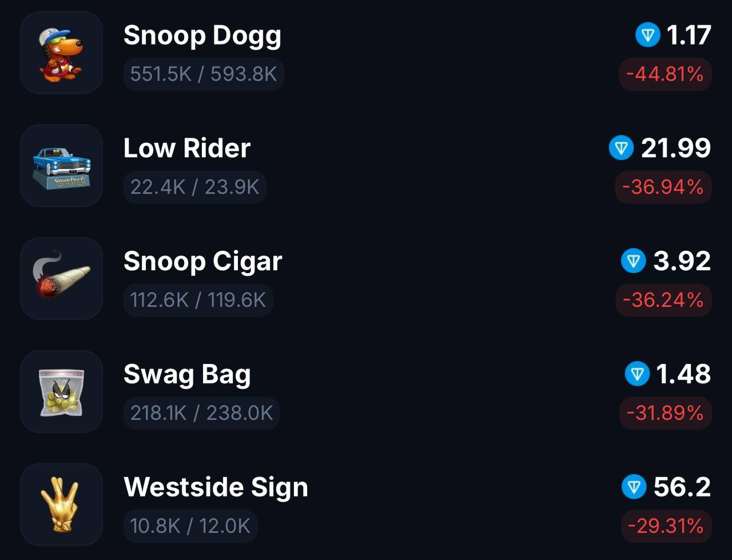Screen dimensions: 732x560
Task: Select the -36.94% change badge
Action: point(663,187)
